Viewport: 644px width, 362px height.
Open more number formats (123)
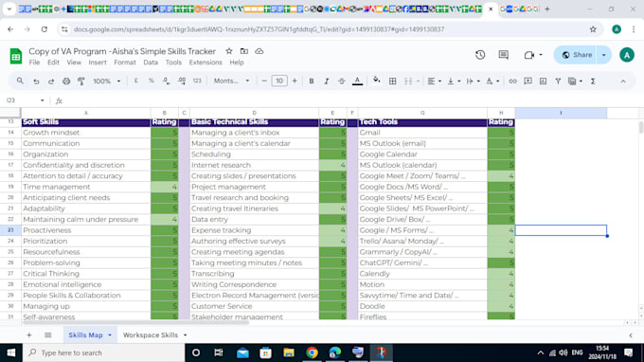click(x=197, y=81)
